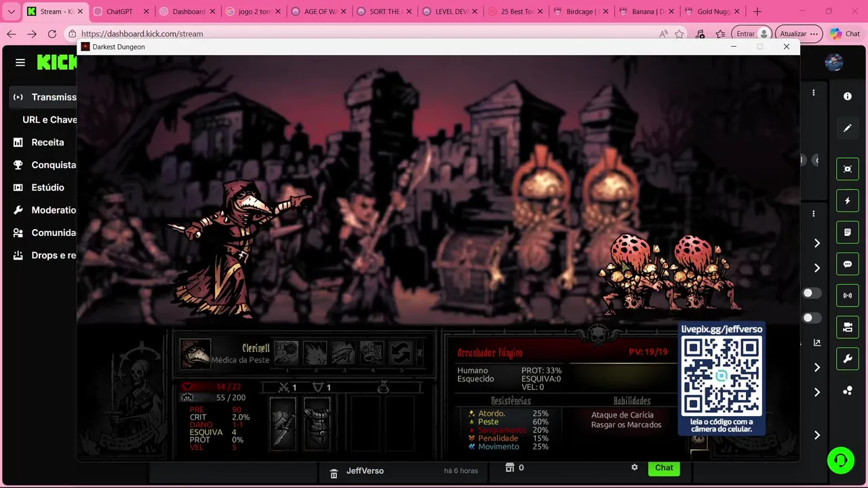
Task: Open the screen capture panel icon
Action: click(848, 169)
